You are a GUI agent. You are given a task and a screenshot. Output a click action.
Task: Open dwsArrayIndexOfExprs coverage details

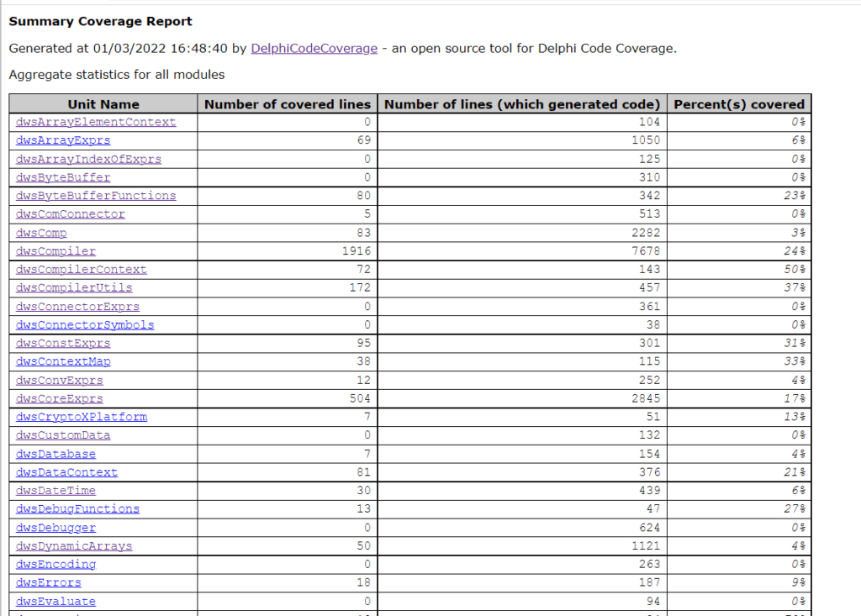point(88,159)
